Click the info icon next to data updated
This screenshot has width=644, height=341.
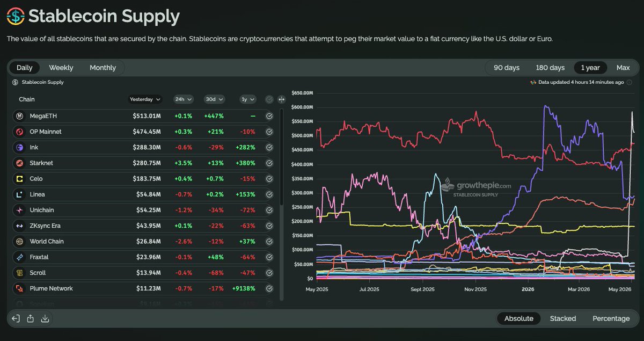pos(629,82)
